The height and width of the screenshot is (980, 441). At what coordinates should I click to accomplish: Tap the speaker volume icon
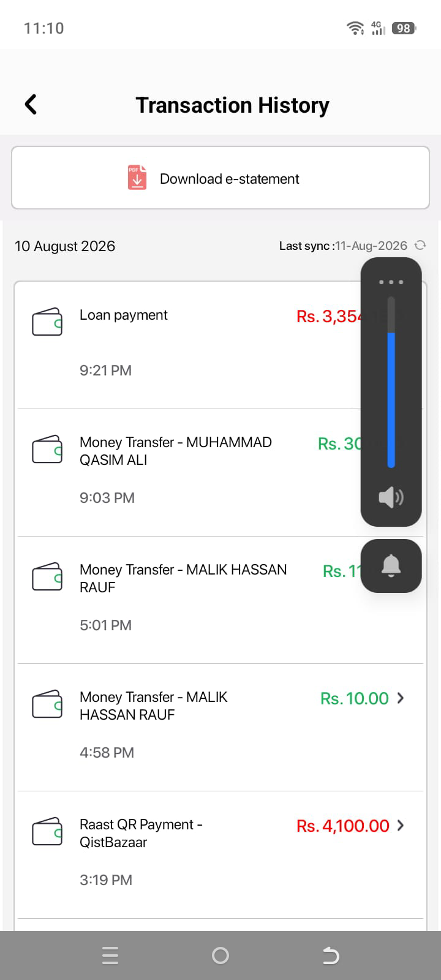(391, 497)
